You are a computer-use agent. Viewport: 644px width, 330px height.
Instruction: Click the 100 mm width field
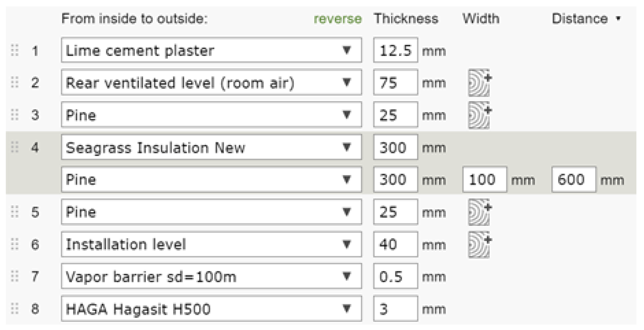485,179
